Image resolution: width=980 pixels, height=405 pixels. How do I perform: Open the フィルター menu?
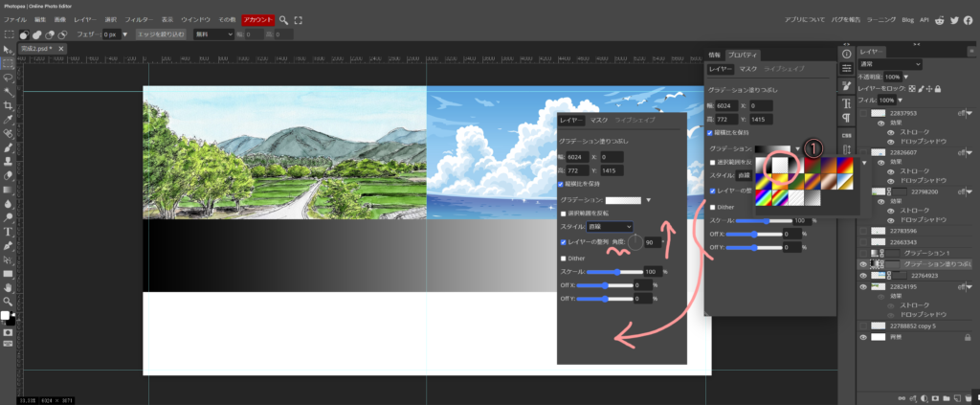point(139,19)
